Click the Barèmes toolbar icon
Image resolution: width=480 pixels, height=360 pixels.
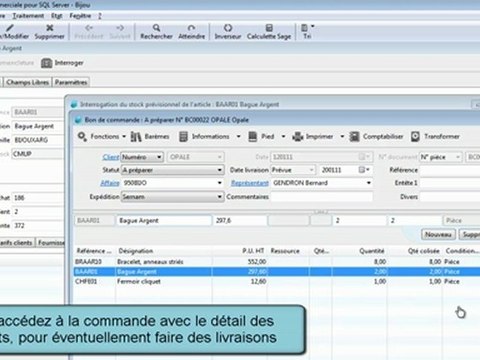[136, 137]
